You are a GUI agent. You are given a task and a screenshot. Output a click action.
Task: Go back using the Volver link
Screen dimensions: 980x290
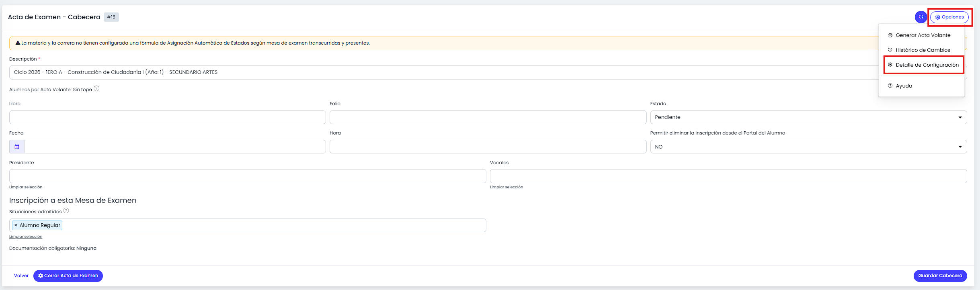coord(21,276)
